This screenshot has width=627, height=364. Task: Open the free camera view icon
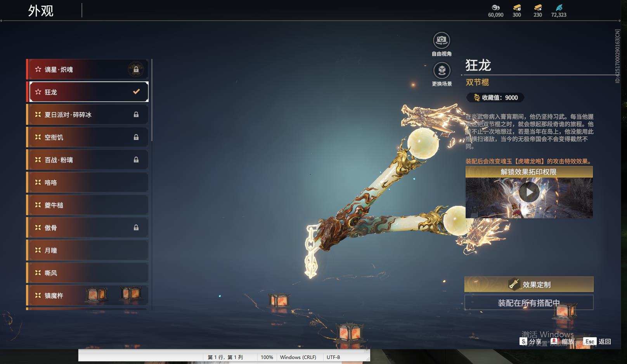(x=442, y=40)
